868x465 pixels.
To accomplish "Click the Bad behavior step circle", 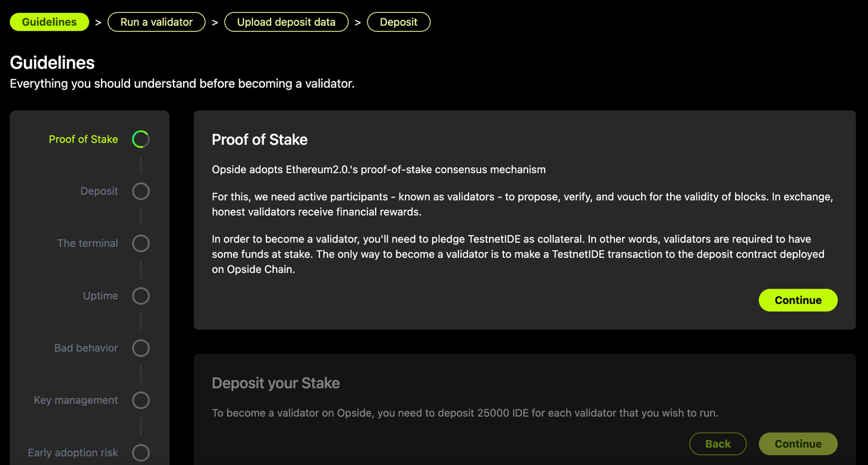I will [x=140, y=348].
